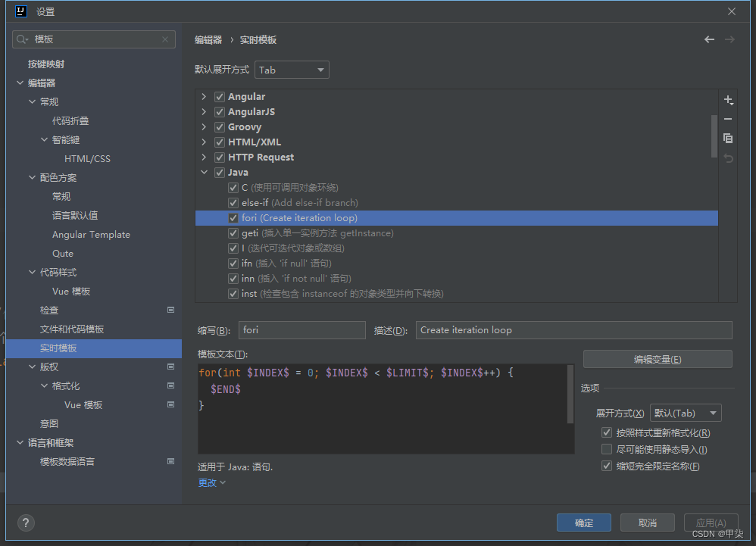This screenshot has height=546, width=756.
Task: Duplicate the fori template via the copy icon
Action: click(728, 138)
